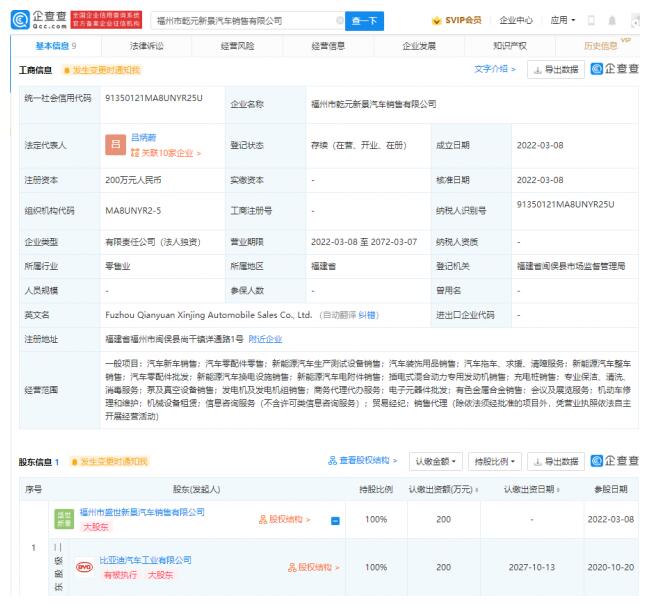The height and width of the screenshot is (607, 649).
Task: Click the 福州市盛世新景 shareholder logo
Action: (63, 518)
